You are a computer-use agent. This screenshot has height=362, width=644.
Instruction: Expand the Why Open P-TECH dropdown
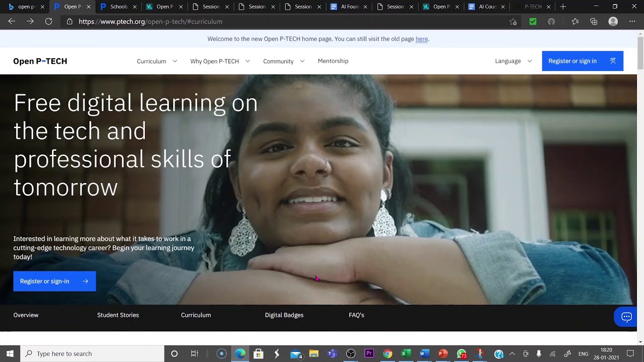click(x=220, y=61)
